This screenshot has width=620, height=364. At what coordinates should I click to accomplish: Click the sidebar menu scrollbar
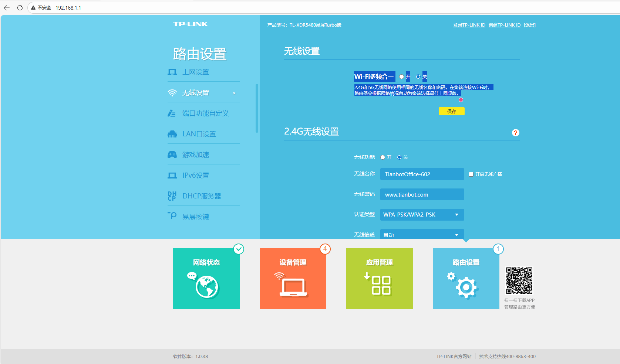click(257, 108)
